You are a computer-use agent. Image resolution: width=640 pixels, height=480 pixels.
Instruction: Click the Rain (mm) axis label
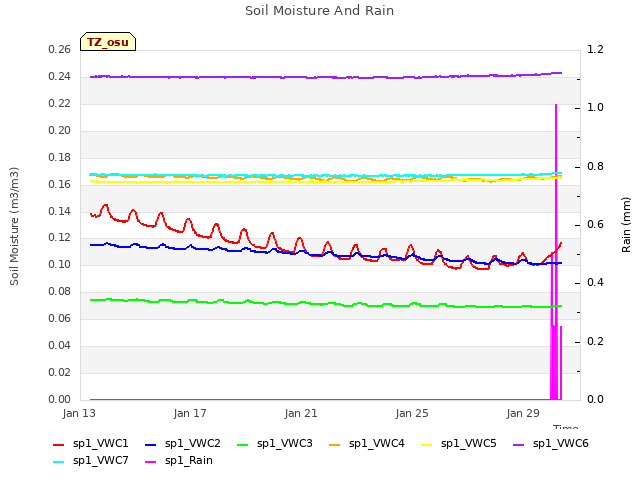[x=626, y=225]
